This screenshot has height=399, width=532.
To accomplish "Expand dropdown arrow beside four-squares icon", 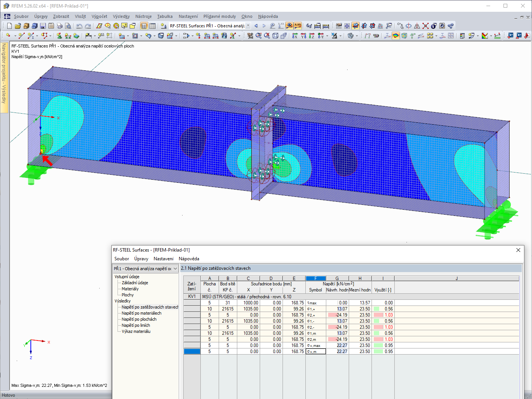I will point(436,36).
